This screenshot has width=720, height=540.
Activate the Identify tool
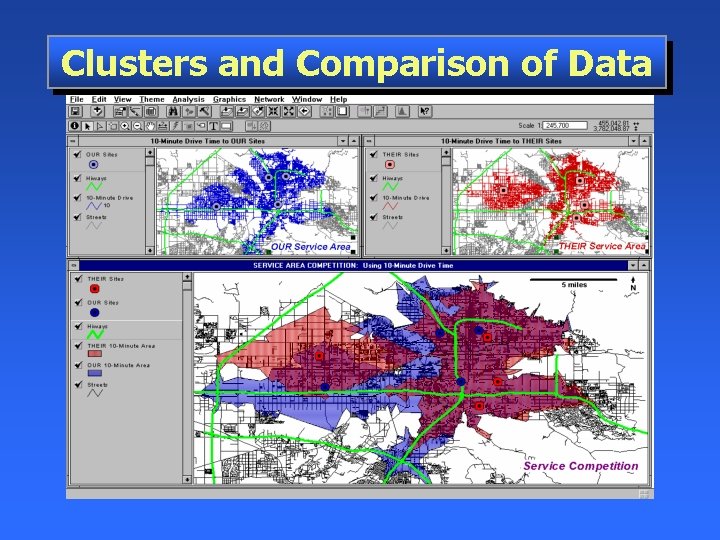pyautogui.click(x=74, y=126)
